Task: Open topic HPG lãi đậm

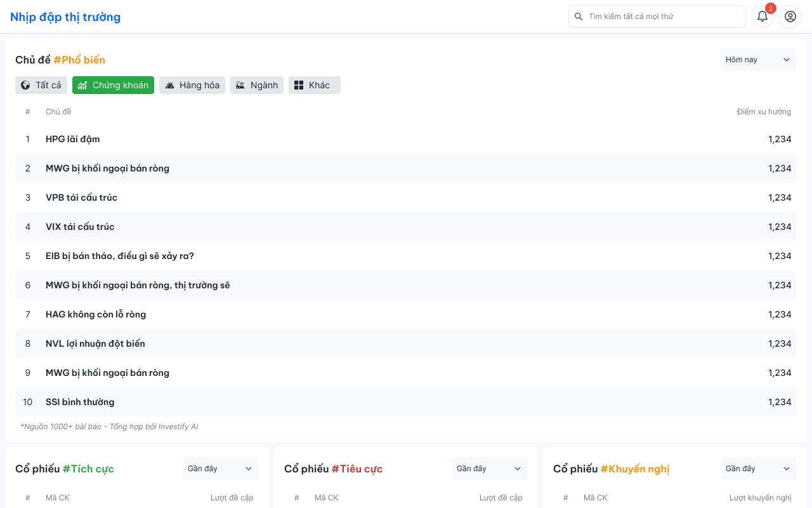Action: (73, 139)
